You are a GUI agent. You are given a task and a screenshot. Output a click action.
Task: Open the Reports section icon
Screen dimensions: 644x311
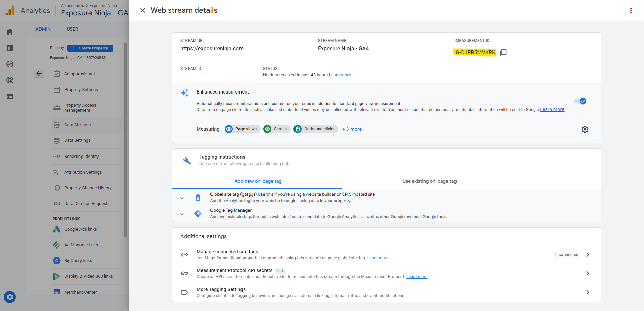[9, 48]
